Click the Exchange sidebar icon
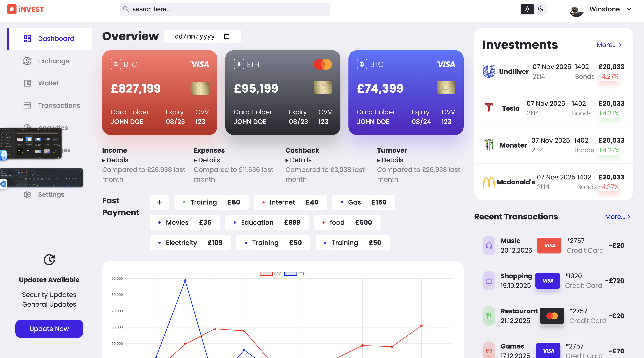The width and height of the screenshot is (644, 358). (x=27, y=61)
